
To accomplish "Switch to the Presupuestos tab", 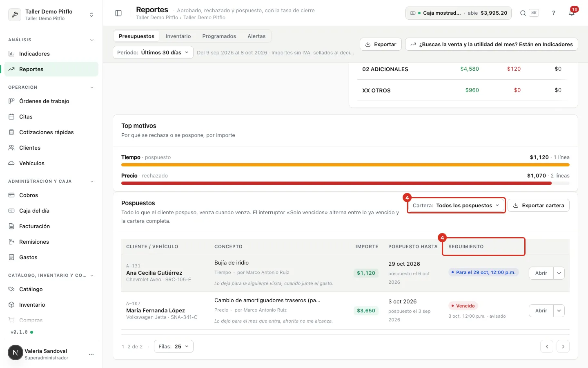I will coord(136,36).
